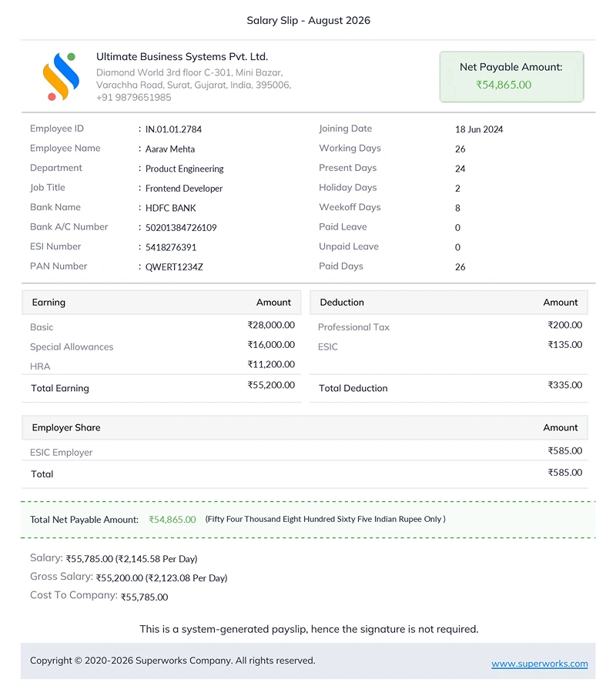Screen dimensions: 616x696
Task: Click Total Earning amount '₹55,200.00'
Action: click(271, 385)
